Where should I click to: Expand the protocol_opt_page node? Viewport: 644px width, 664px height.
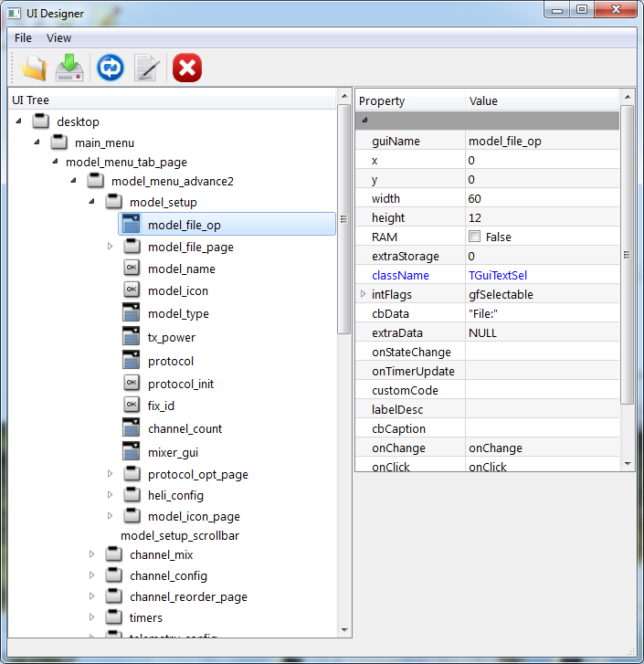(111, 473)
